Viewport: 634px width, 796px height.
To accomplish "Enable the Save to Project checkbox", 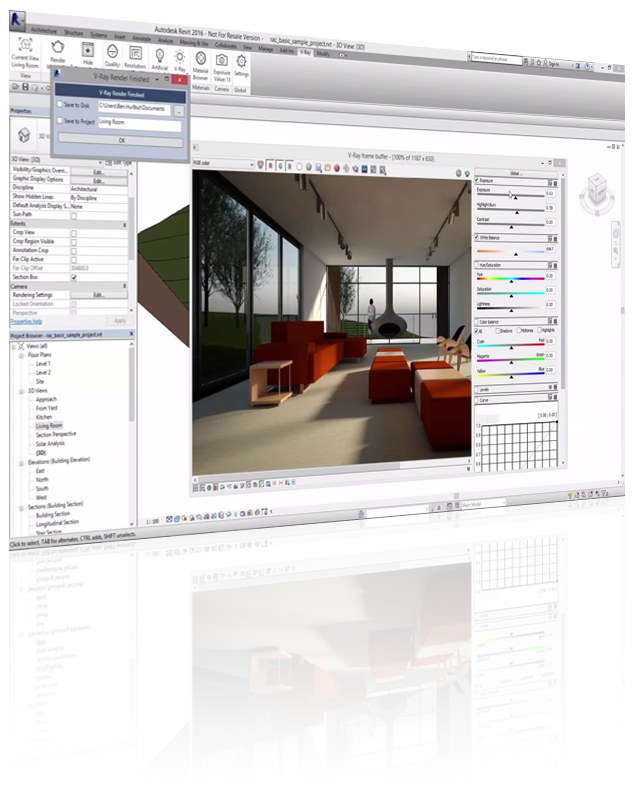I will click(60, 121).
